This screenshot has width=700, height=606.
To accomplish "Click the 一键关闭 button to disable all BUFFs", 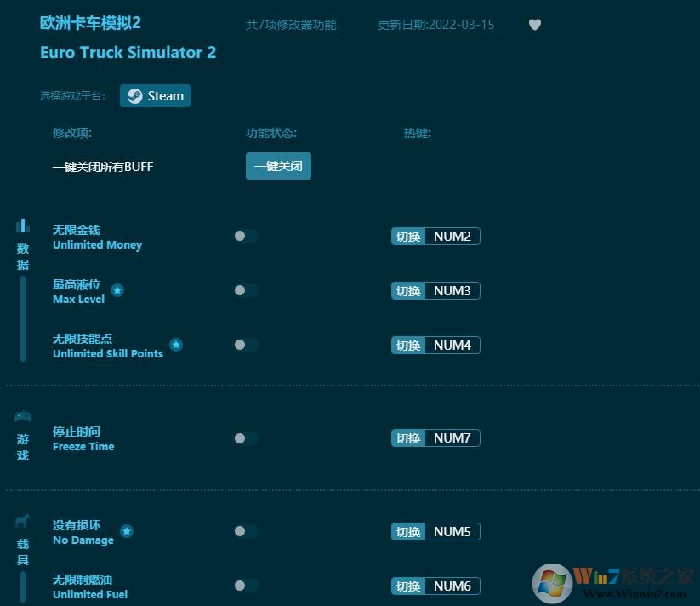I will pos(278,166).
